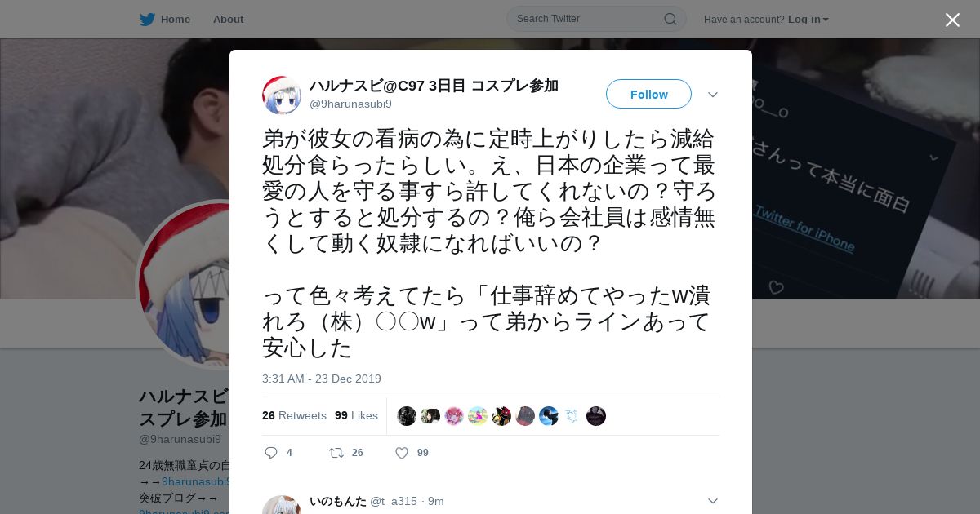Open the About menu item
The image size is (980, 514).
coord(228,19)
